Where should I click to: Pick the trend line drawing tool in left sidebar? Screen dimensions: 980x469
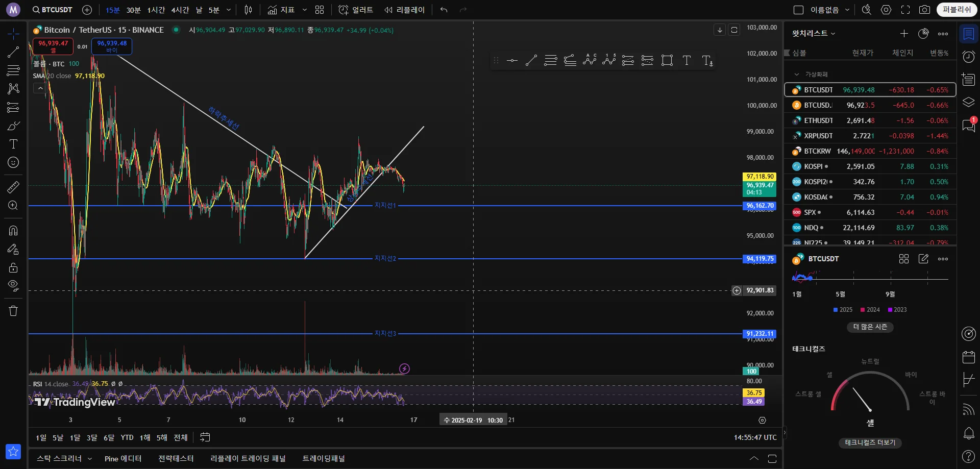(x=13, y=52)
